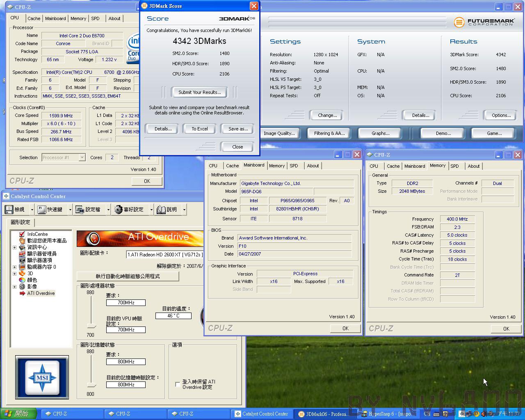Open the 檢視 view toolbar icon
Screen dimensions: 525x420
9,210
